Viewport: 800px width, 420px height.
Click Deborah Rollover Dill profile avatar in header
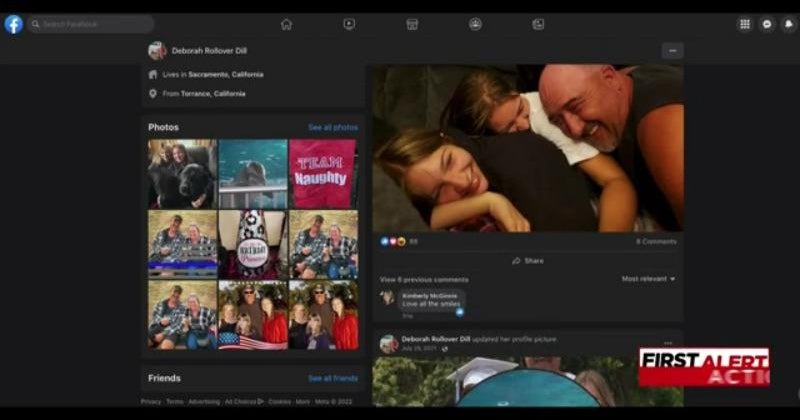click(x=157, y=51)
